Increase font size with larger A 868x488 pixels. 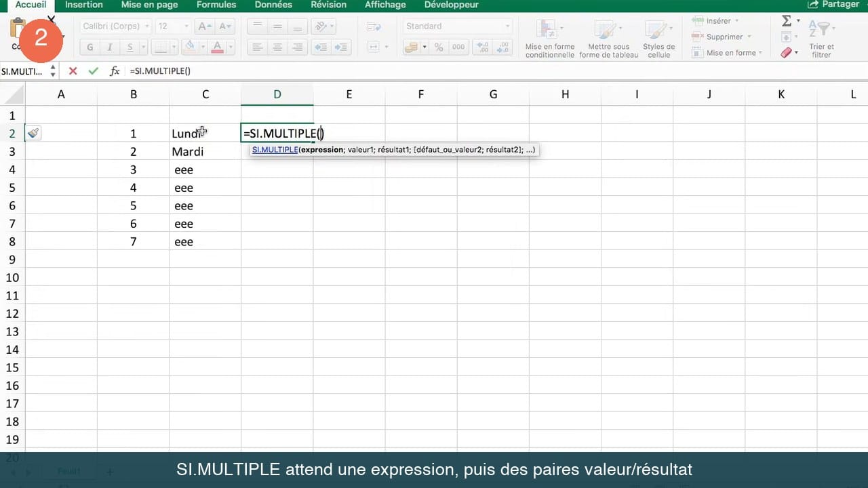point(203,26)
